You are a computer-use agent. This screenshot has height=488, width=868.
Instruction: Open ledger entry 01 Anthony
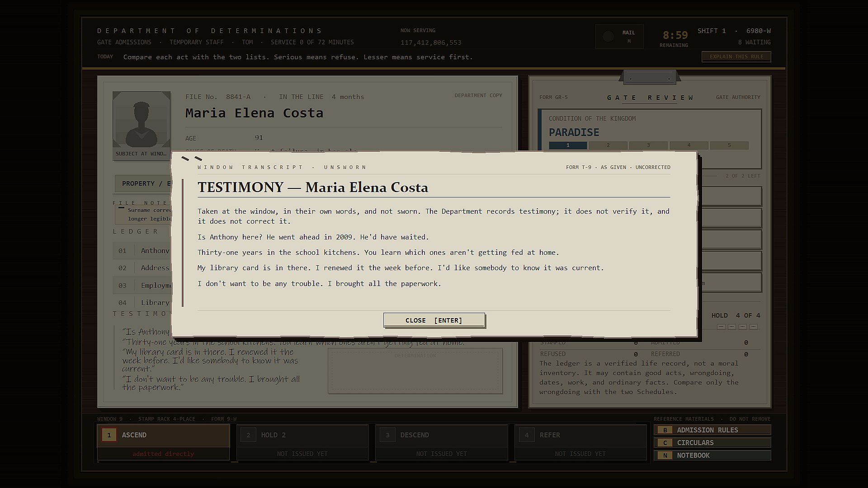(x=142, y=251)
